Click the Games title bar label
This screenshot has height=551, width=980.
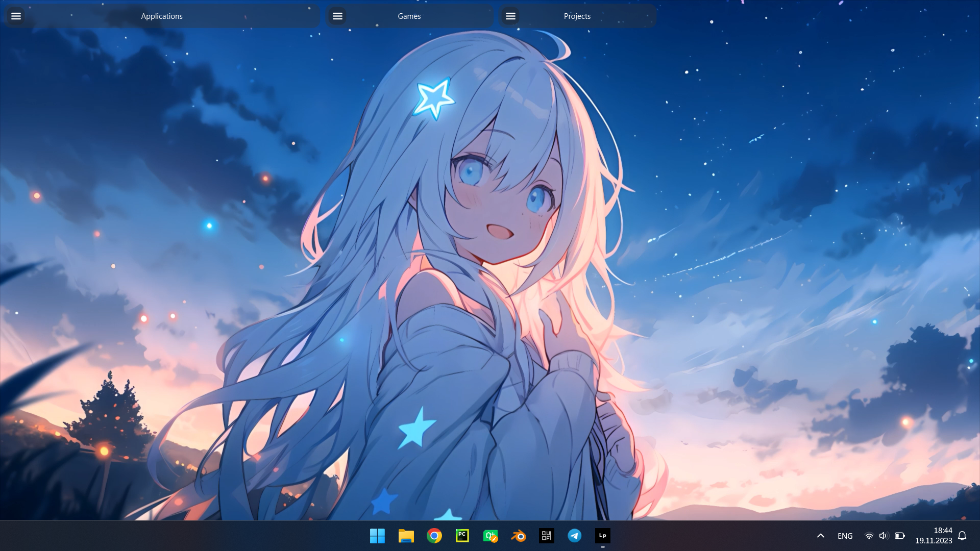pos(409,16)
